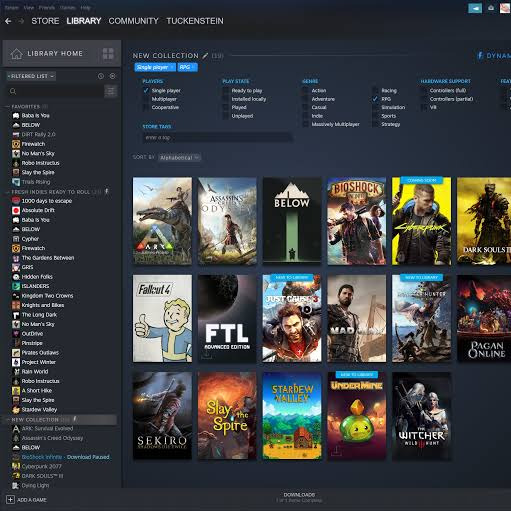The image size is (511, 511).
Task: Open the Fallout 4 game cover
Action: tap(162, 318)
